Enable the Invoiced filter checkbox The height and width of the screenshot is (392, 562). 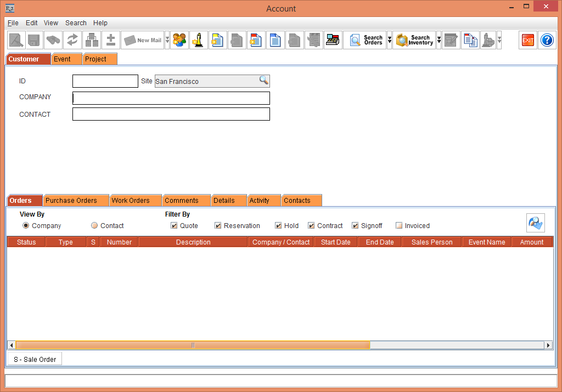click(x=399, y=225)
